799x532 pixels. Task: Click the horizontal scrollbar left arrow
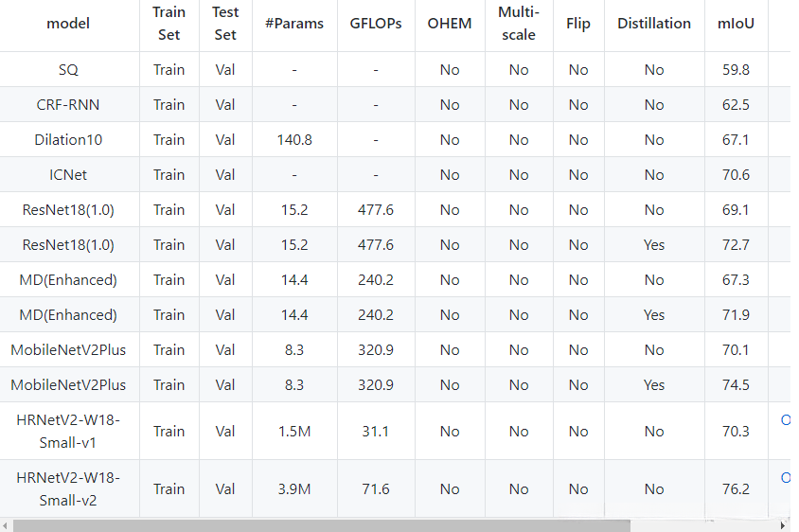[x=7, y=525]
